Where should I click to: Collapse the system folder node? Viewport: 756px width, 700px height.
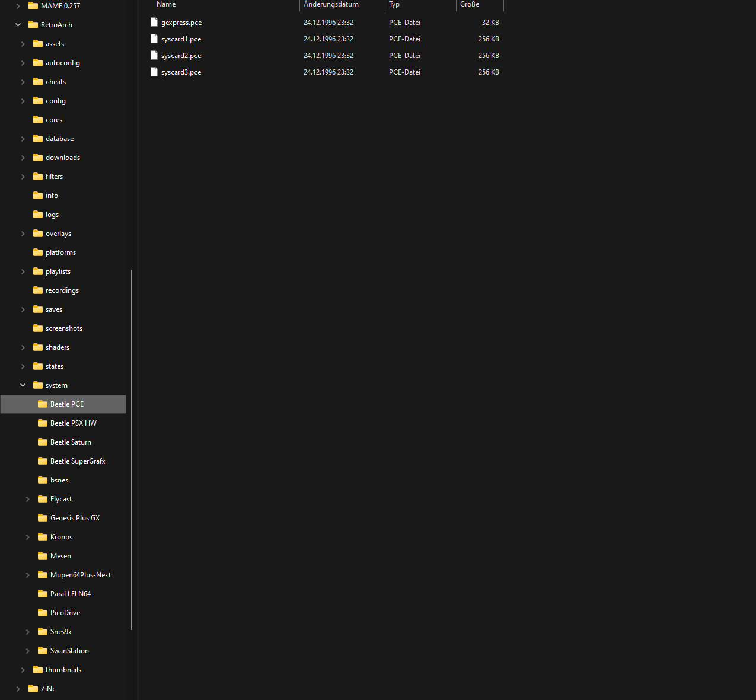point(23,385)
